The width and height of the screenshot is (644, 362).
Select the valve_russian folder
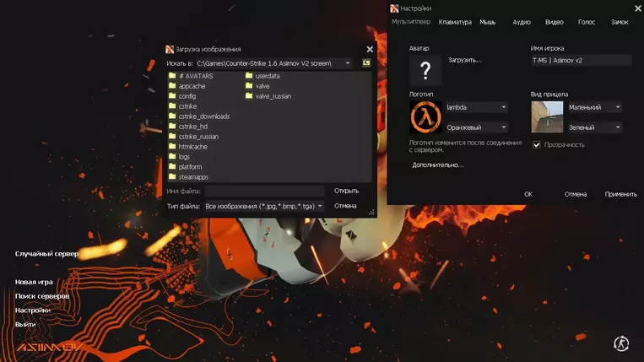(x=268, y=96)
